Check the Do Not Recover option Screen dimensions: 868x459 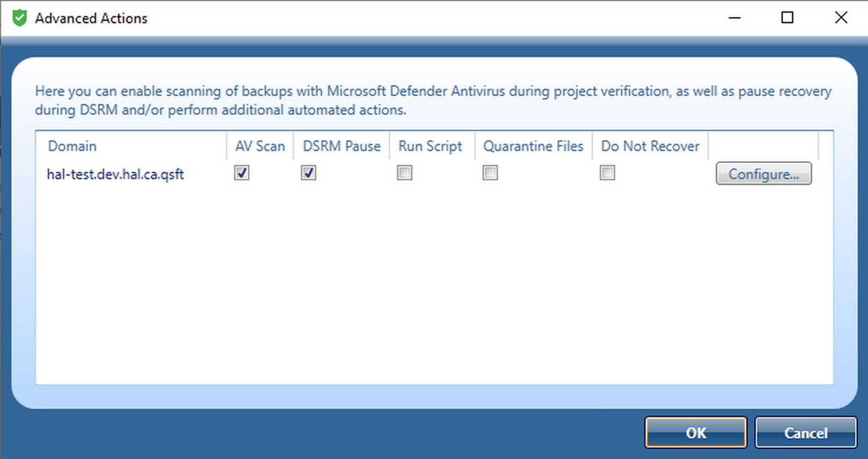607,173
